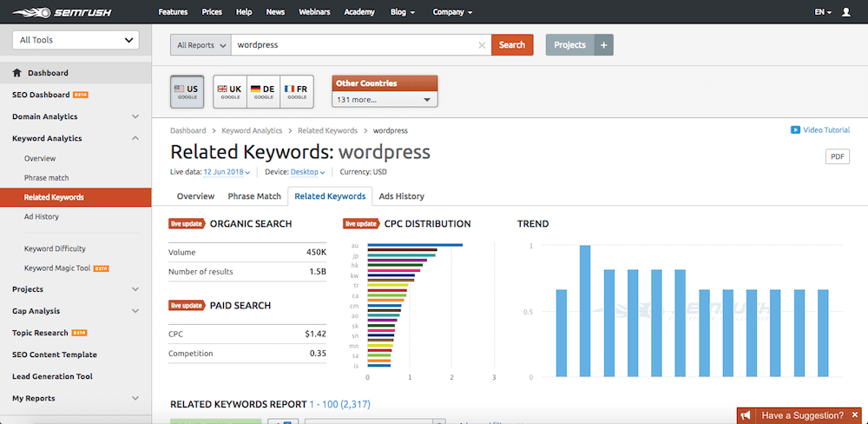The height and width of the screenshot is (424, 868).
Task: Open Keyword Difficulty in the sidebar
Action: 55,248
